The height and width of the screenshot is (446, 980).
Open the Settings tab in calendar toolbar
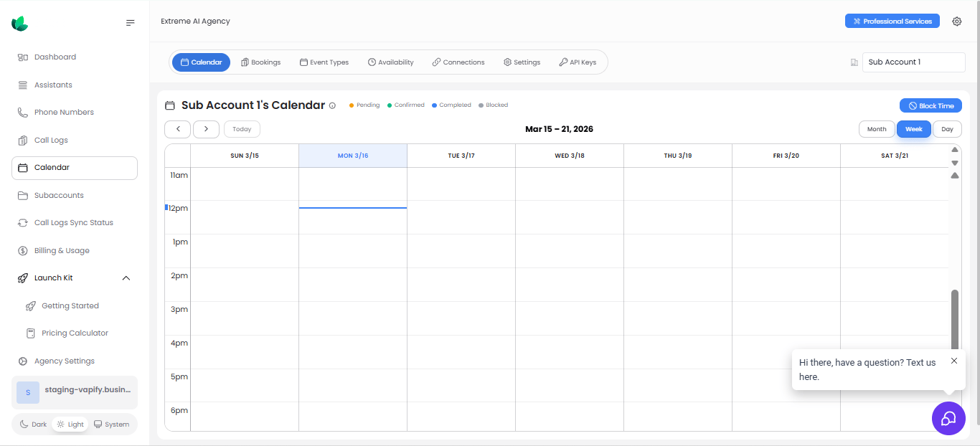tap(522, 62)
